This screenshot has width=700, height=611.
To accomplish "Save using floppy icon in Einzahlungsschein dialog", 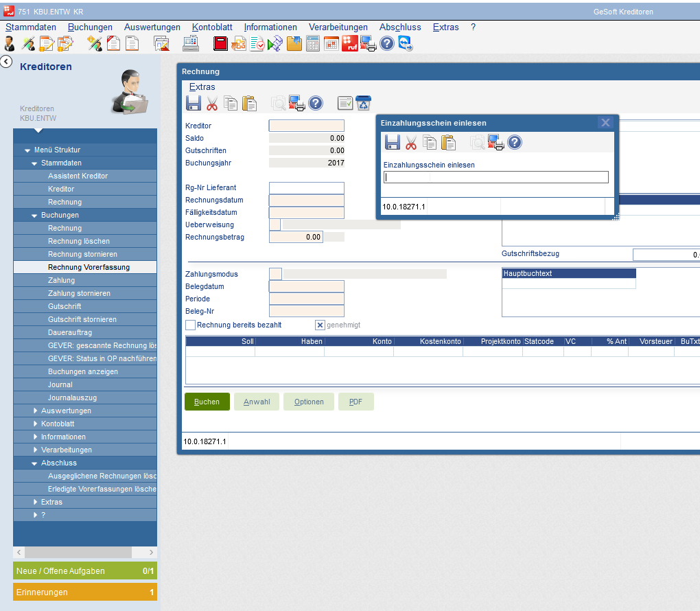I will coord(393,143).
